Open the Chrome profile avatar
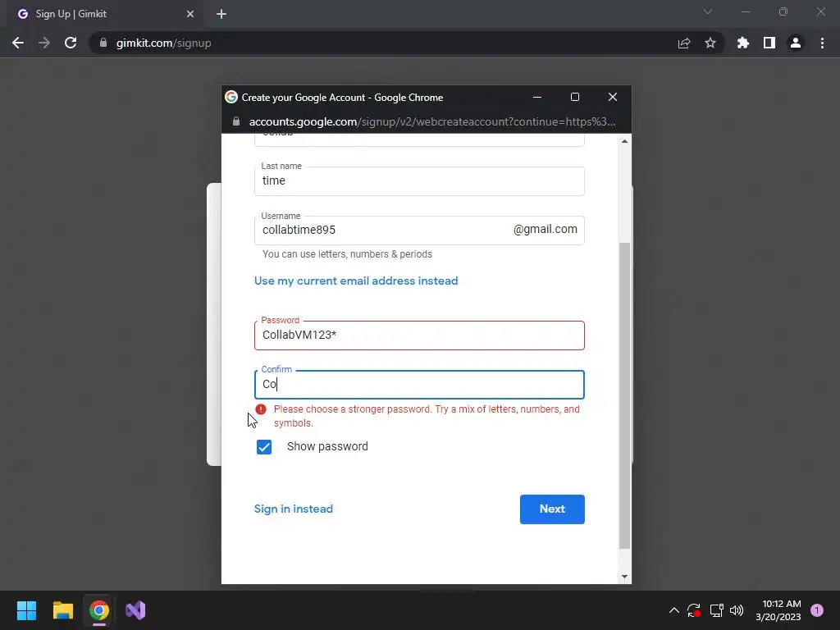The image size is (840, 630). pyautogui.click(x=796, y=43)
